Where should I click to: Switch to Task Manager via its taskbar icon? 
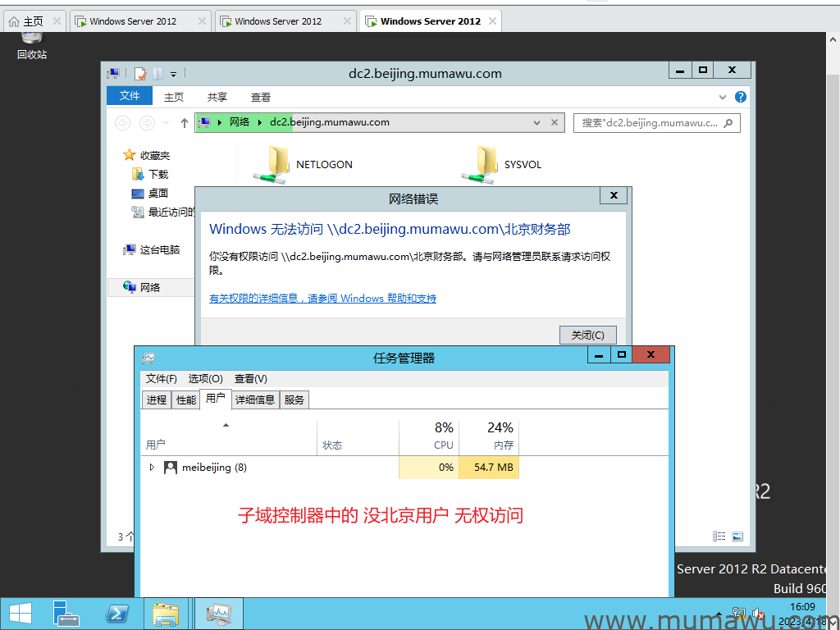coord(218,614)
